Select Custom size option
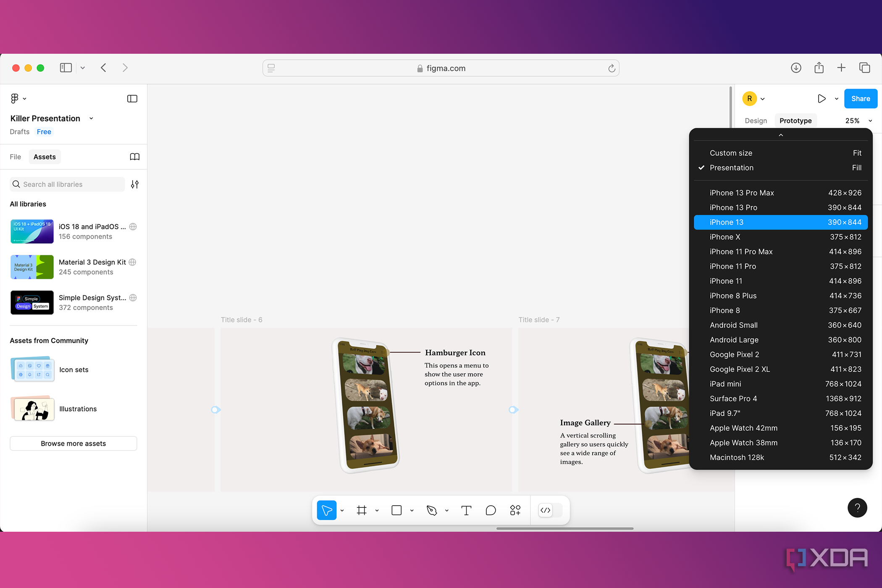882x588 pixels. (x=780, y=153)
